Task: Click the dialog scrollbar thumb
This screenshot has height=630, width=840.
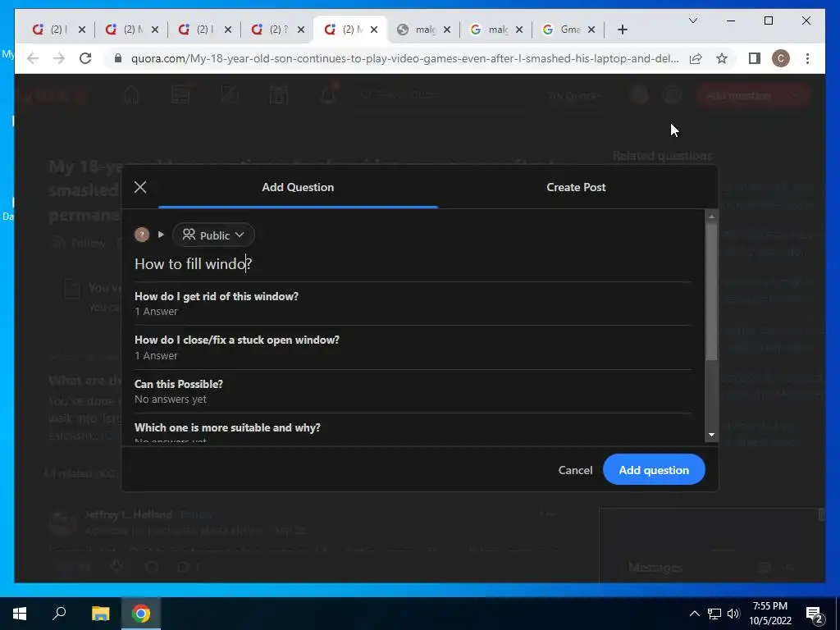Action: [711, 291]
